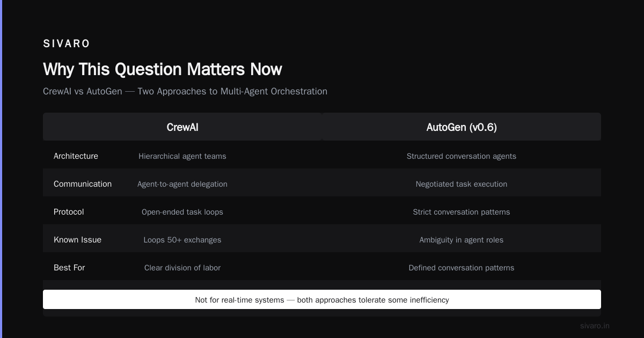Select the 'Why This Question Matters Now' heading
Image resolution: width=644 pixels, height=338 pixels.
click(163, 69)
